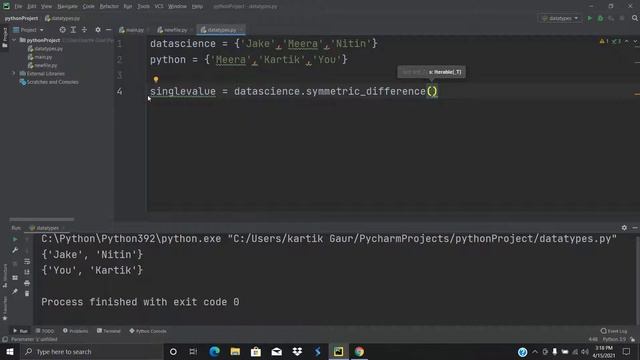
Task: Expand the External Libraries node
Action: (14, 73)
